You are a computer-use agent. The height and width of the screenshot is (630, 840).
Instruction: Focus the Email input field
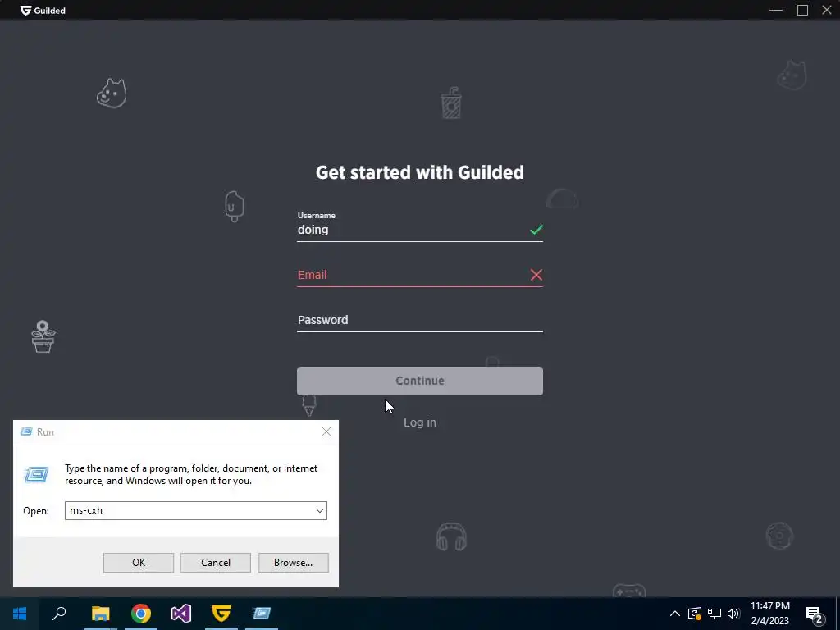420,275
